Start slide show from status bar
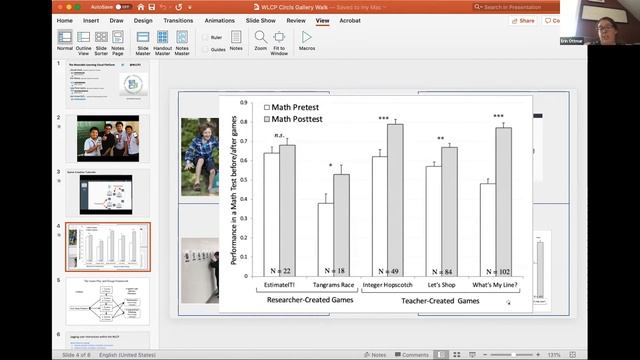 [472, 355]
